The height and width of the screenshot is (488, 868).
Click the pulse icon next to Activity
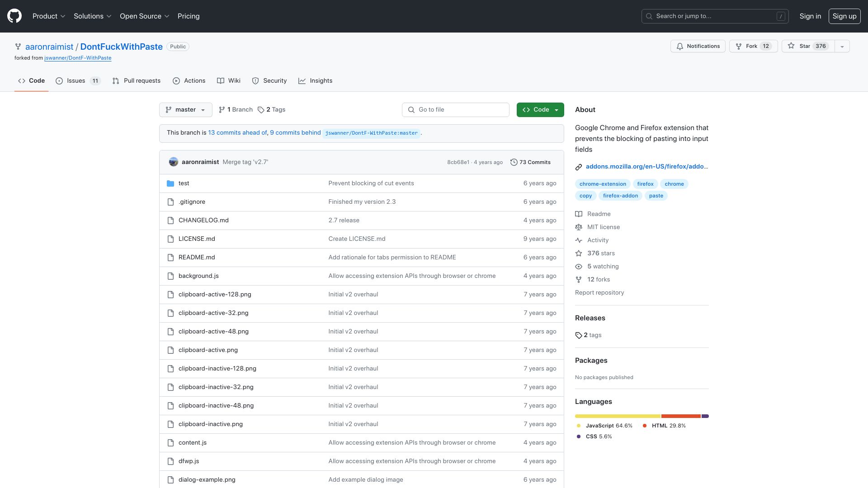point(579,240)
